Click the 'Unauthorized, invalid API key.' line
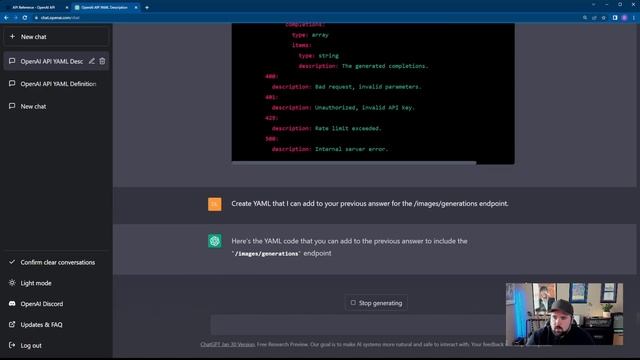 (x=343, y=107)
